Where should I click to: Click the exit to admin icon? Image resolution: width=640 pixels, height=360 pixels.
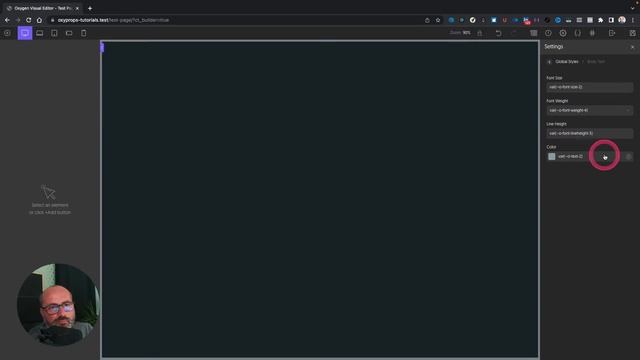tap(612, 33)
